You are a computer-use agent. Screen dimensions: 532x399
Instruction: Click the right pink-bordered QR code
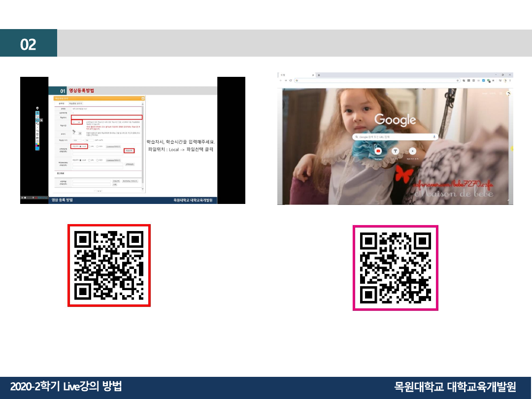[396, 268]
